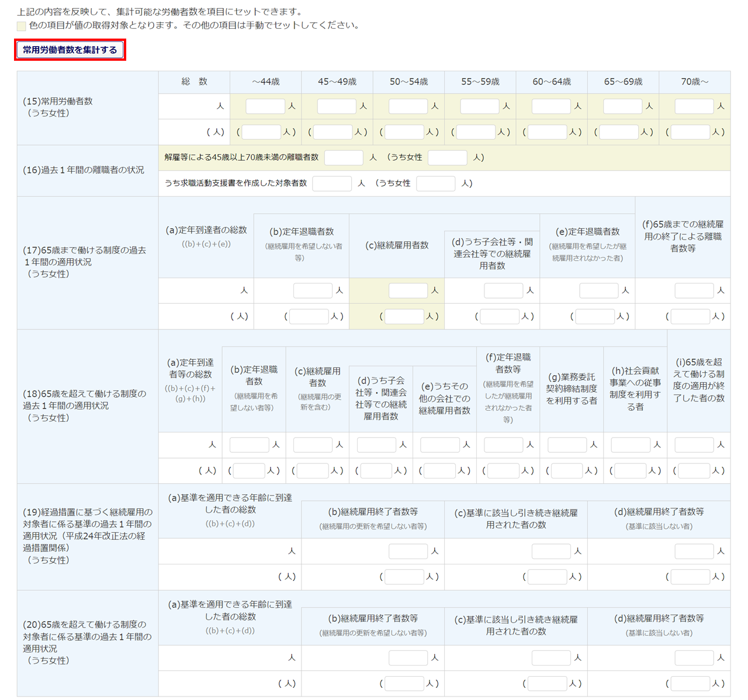The width and height of the screenshot is (748, 700).
Task: Click the 解雇等による45歳以上70歳未満の離職者数 input field
Action: (x=344, y=158)
